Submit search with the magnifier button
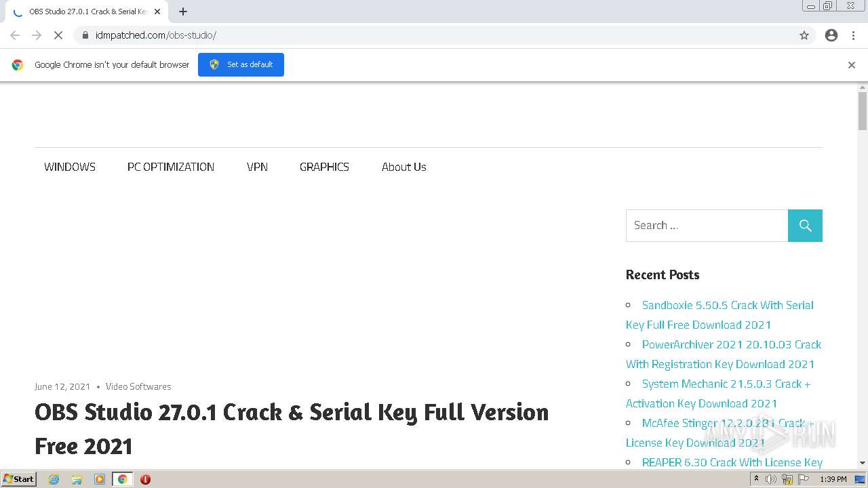The width and height of the screenshot is (868, 488). (x=805, y=226)
